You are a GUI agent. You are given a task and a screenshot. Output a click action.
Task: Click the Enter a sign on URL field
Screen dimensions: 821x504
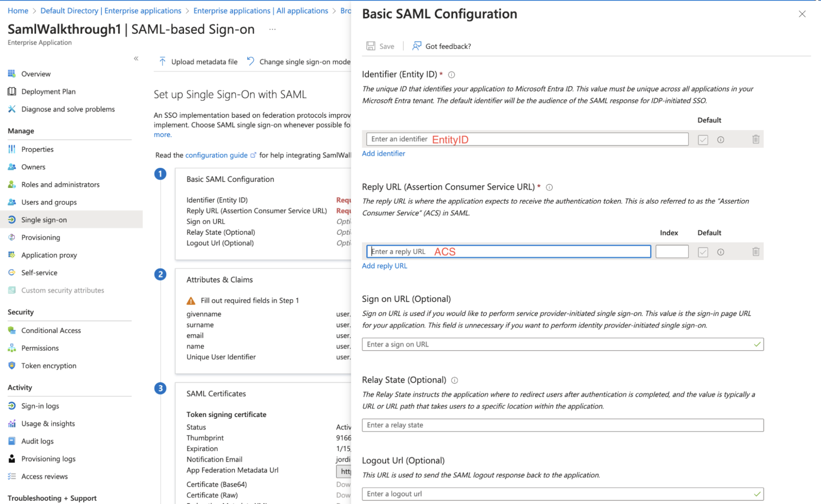(x=562, y=344)
